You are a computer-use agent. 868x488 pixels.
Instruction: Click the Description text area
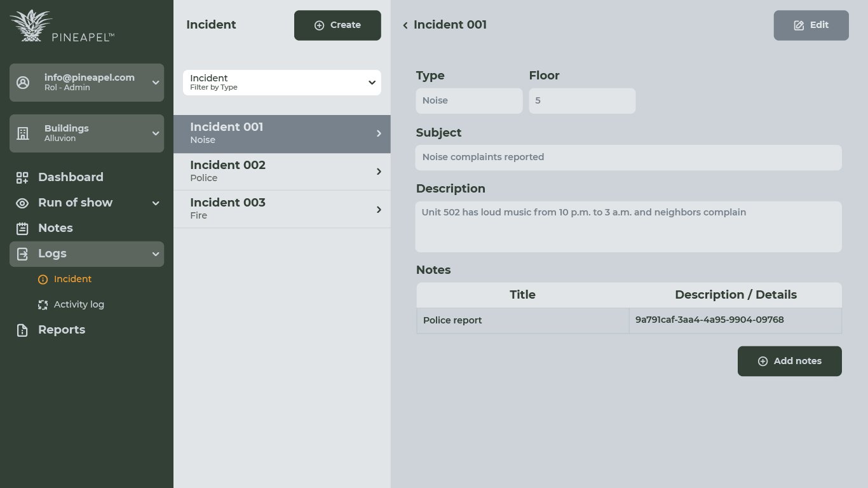628,227
